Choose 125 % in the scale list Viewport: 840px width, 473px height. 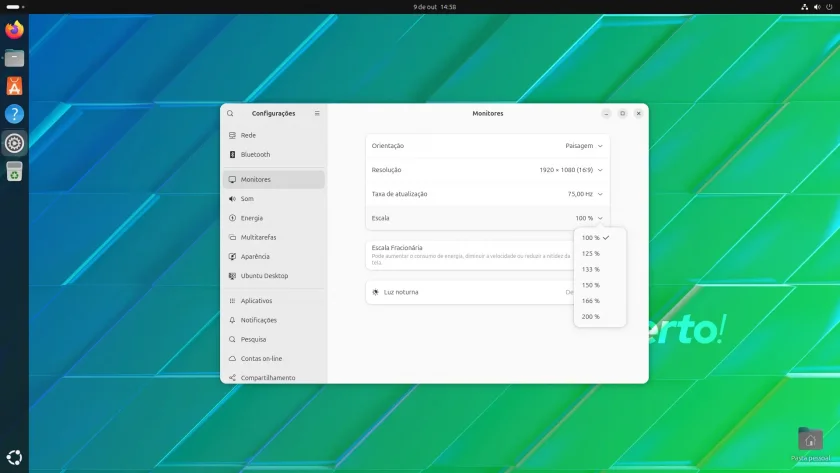pos(599,253)
